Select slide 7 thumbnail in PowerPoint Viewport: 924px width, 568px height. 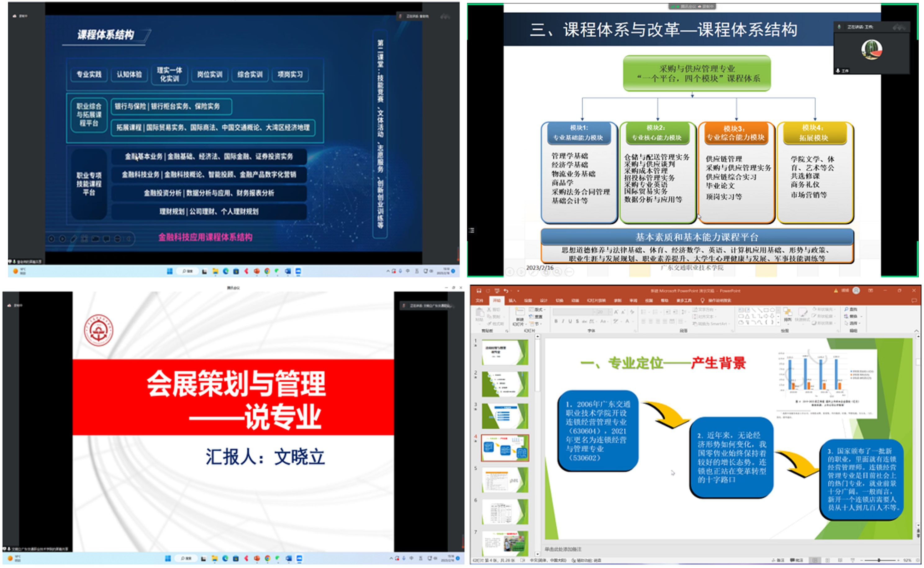click(x=505, y=543)
